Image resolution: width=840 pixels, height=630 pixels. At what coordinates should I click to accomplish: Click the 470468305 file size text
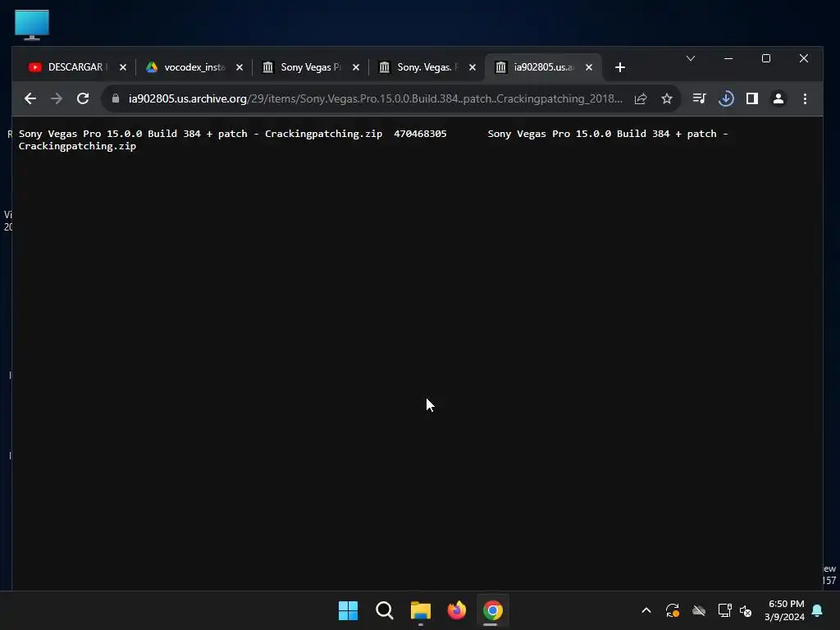tap(420, 134)
